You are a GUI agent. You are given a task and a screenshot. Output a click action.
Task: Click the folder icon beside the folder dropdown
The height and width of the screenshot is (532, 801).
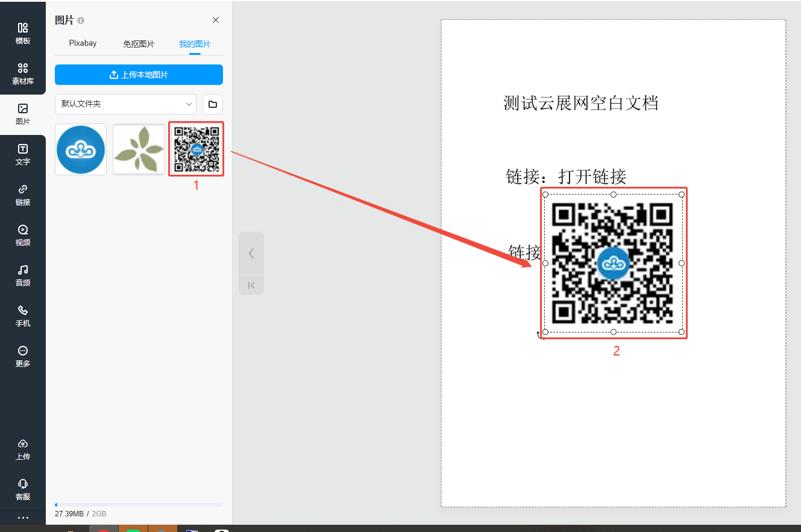tap(213, 104)
